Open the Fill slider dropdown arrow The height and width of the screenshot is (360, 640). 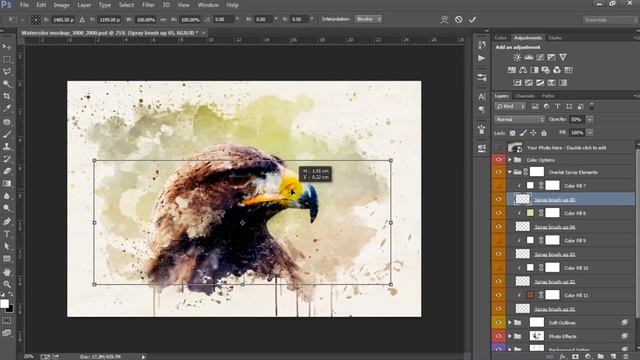[589, 133]
